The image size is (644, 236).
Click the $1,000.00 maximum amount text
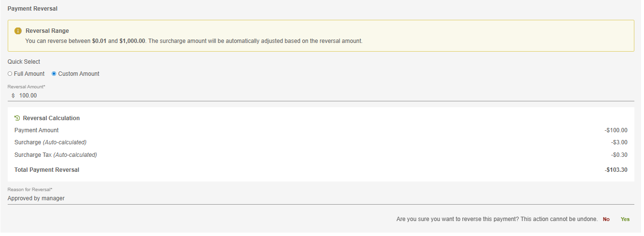[132, 41]
